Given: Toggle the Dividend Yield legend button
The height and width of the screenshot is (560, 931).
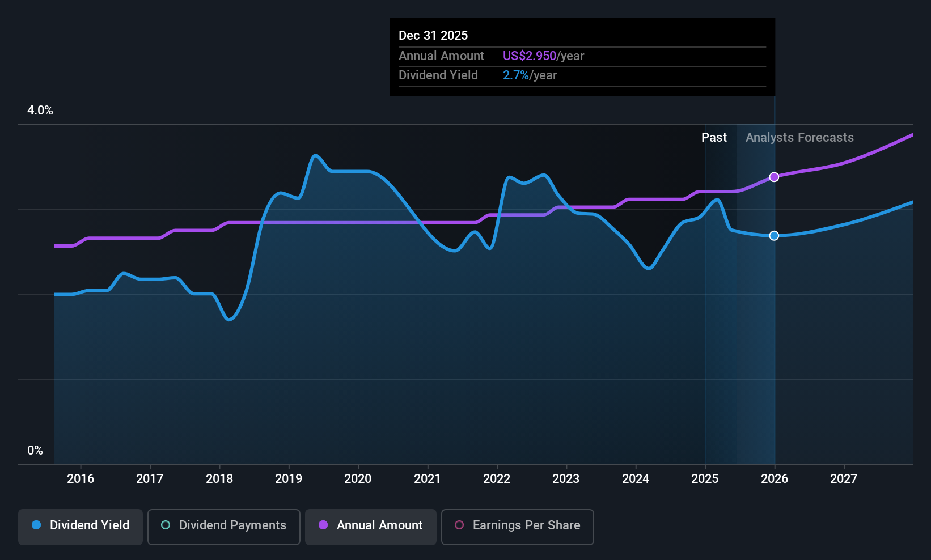Looking at the screenshot, I should coord(81,527).
